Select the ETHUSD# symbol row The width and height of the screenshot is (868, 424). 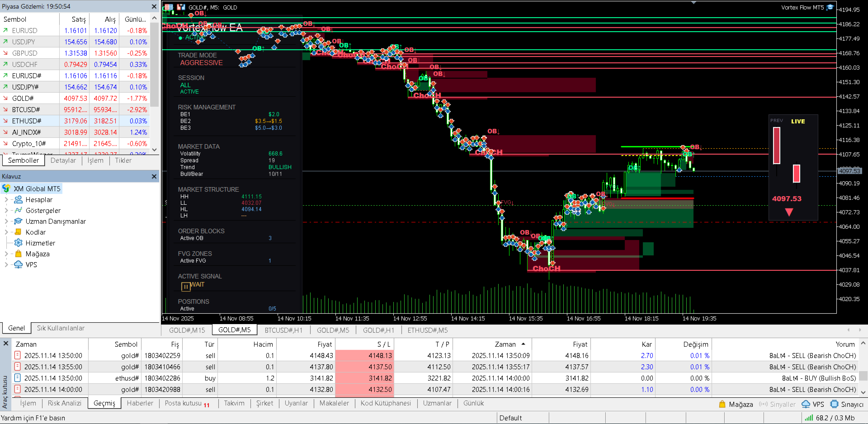coord(75,121)
